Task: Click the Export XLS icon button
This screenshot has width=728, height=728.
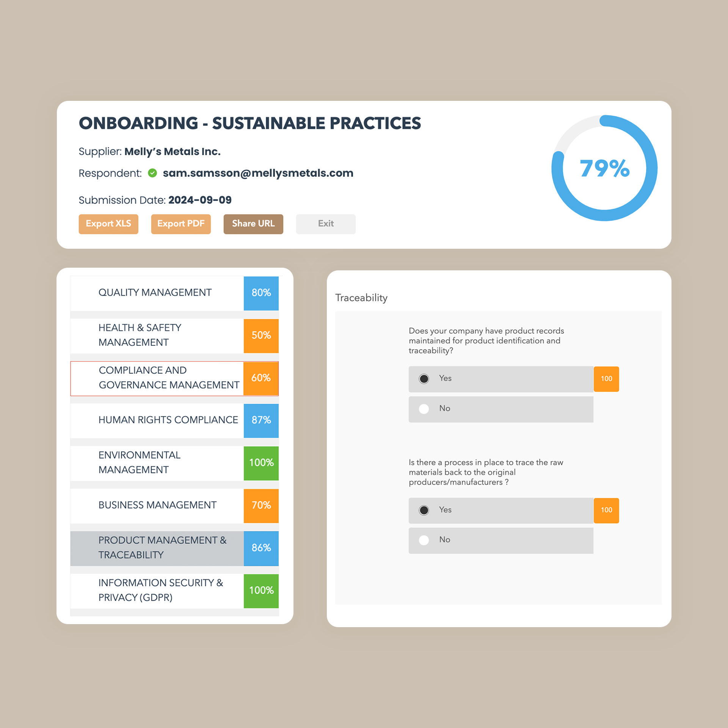Action: pos(108,223)
